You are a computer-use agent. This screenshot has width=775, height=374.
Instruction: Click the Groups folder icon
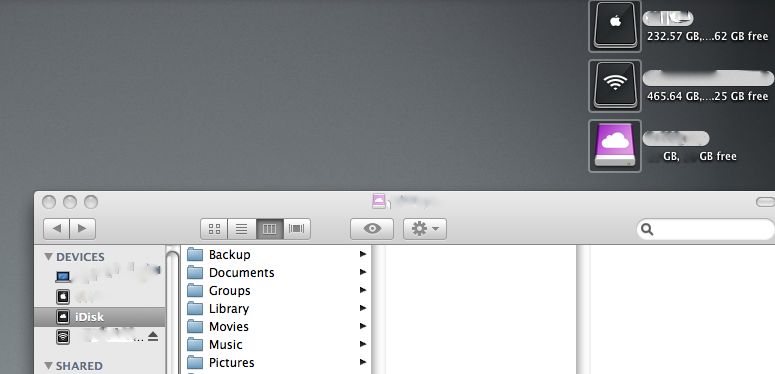tap(195, 291)
